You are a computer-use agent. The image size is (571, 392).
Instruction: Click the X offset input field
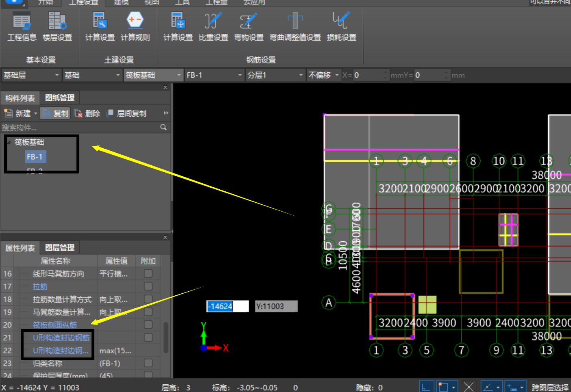368,75
